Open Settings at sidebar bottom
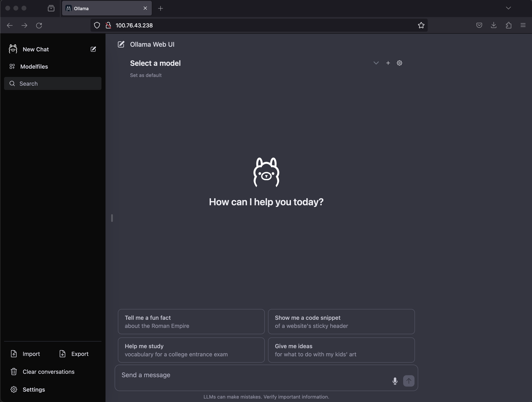This screenshot has height=402, width=532. coord(28,389)
